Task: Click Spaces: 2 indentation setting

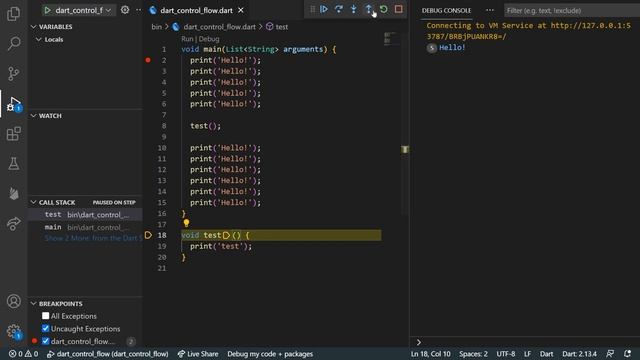Action: (x=473, y=354)
